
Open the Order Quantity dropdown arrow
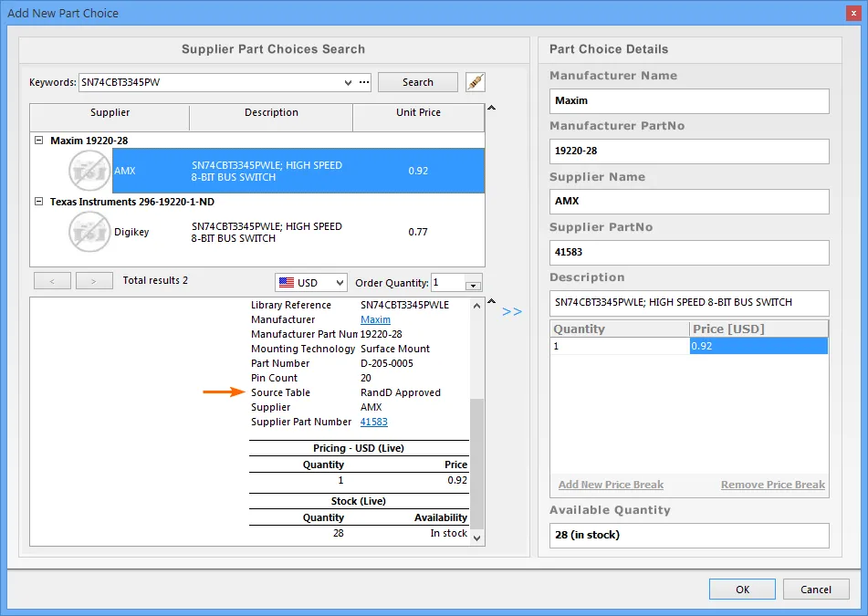click(473, 286)
